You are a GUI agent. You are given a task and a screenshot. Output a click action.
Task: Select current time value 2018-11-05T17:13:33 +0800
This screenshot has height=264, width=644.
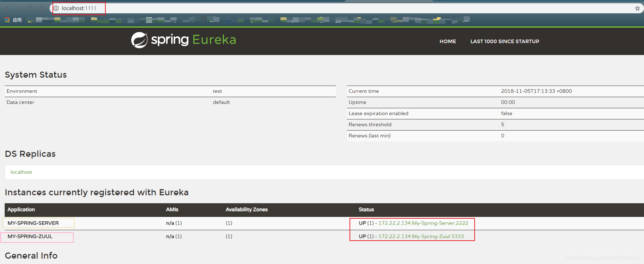536,91
